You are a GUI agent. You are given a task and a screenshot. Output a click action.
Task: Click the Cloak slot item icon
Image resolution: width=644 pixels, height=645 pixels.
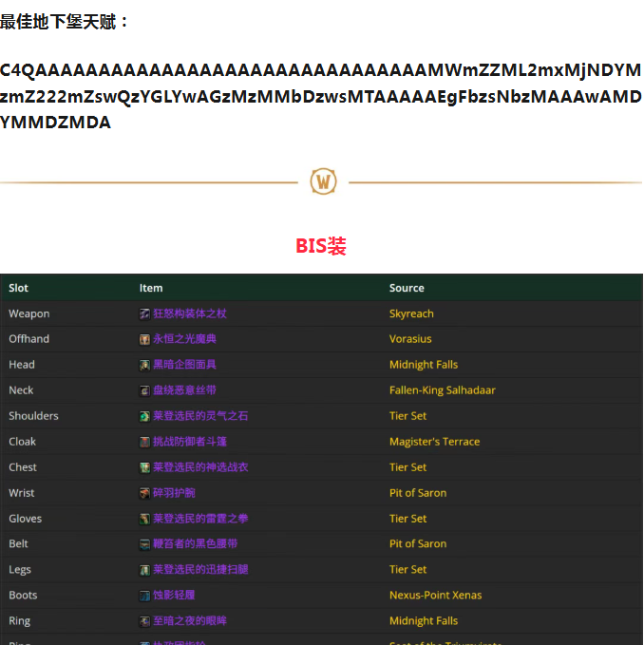click(x=144, y=442)
